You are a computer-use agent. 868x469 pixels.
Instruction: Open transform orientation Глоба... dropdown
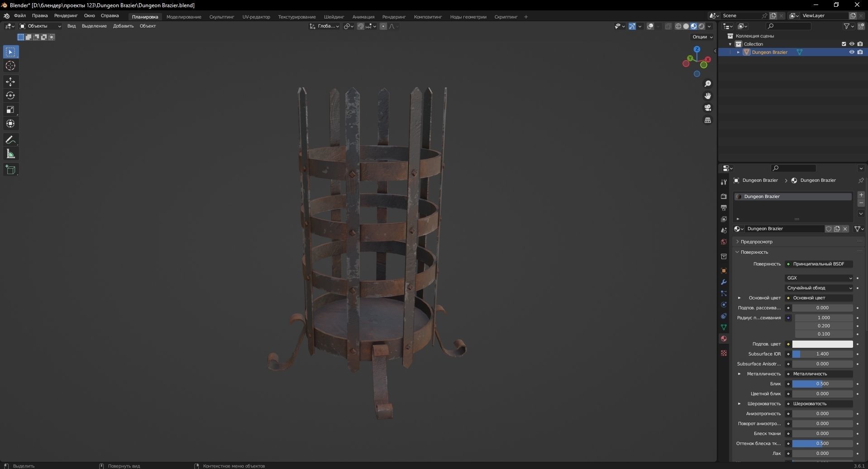[324, 26]
